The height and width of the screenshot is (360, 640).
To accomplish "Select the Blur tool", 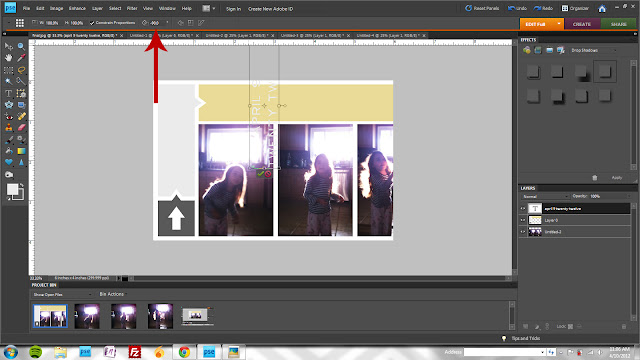I will pyautogui.click(x=21, y=162).
